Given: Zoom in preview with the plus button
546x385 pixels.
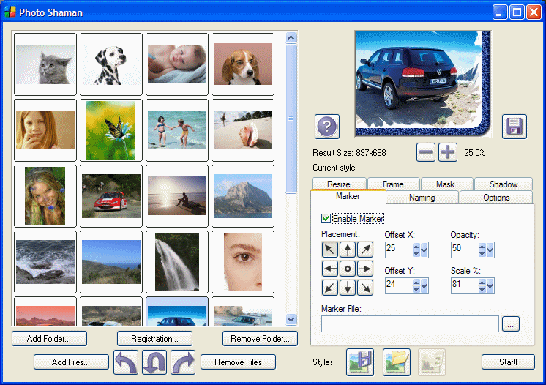Looking at the screenshot, I should pyautogui.click(x=447, y=152).
